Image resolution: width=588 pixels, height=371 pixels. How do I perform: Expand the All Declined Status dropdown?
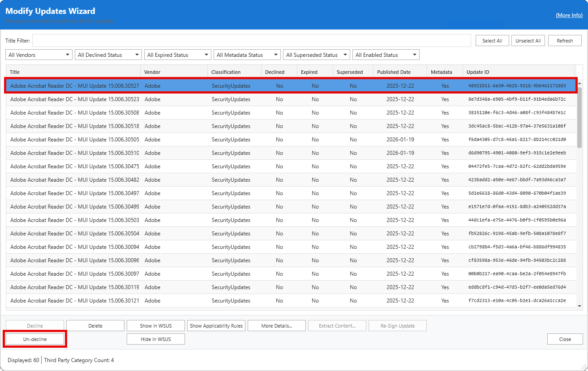pos(108,55)
